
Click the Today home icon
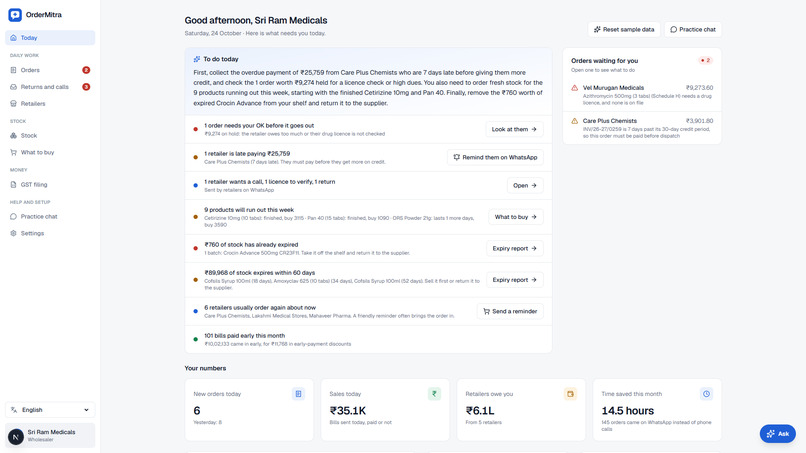coord(13,38)
